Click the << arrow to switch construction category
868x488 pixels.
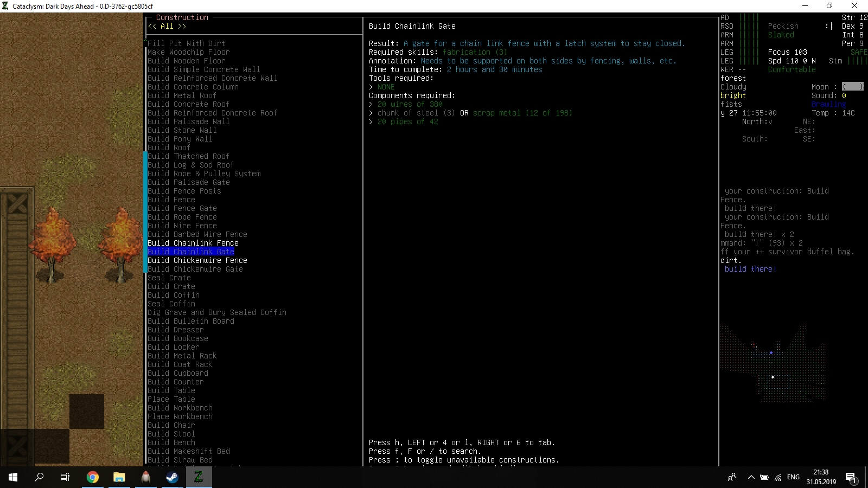pyautogui.click(x=152, y=26)
